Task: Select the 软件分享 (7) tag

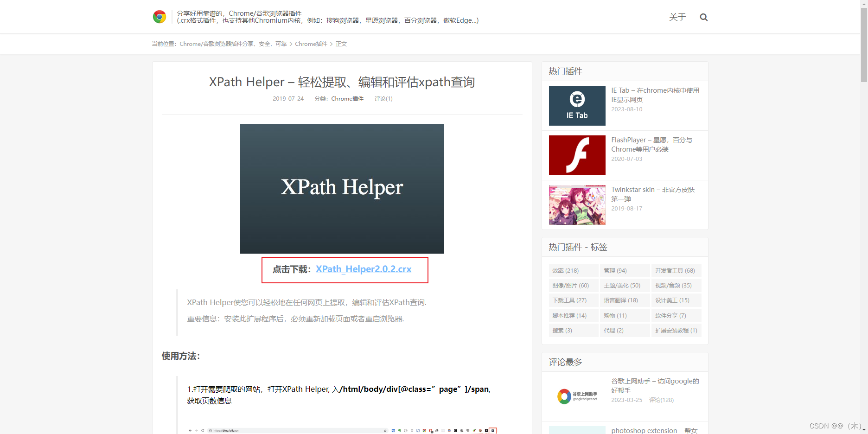Action: pyautogui.click(x=677, y=316)
